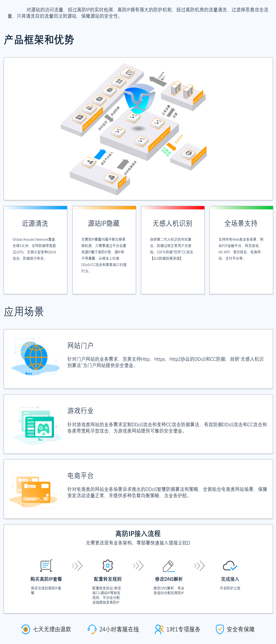The width and height of the screenshot is (276, 644).
Task: Click the blue globe illustration for 网站门户
Action: click(x=35, y=357)
